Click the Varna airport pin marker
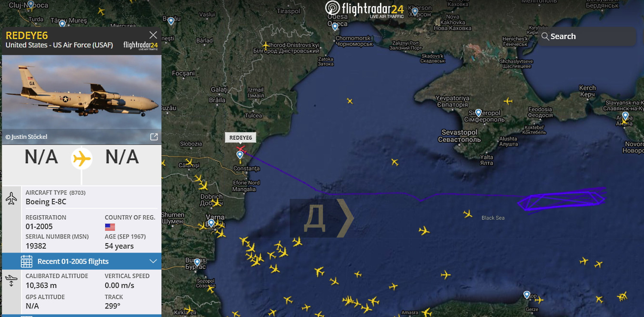 [x=211, y=223]
